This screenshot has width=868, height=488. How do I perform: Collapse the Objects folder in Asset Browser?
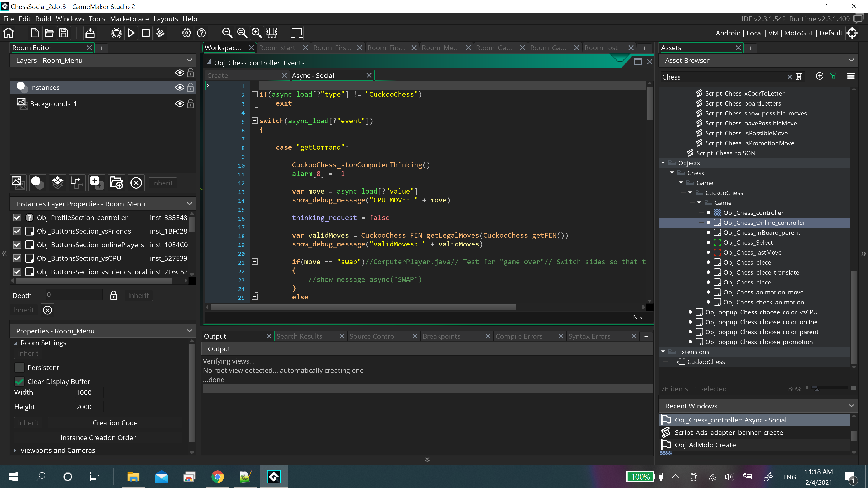pyautogui.click(x=663, y=163)
